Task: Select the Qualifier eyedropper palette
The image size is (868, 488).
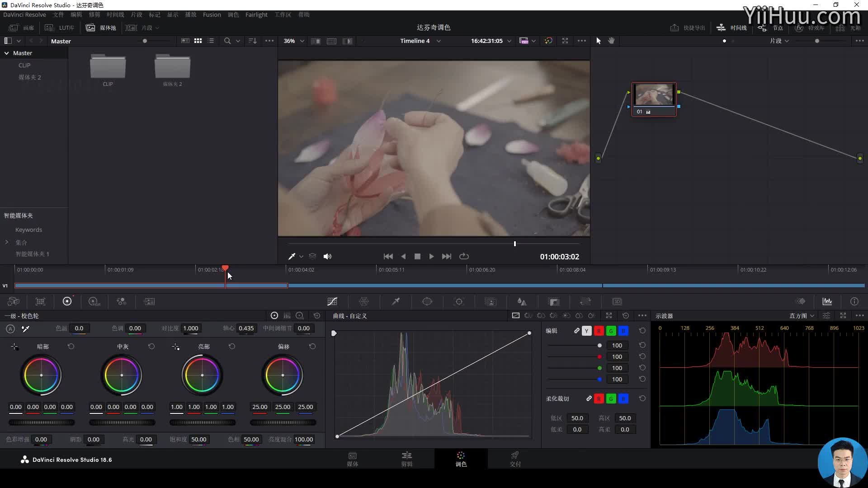Action: coord(396,301)
